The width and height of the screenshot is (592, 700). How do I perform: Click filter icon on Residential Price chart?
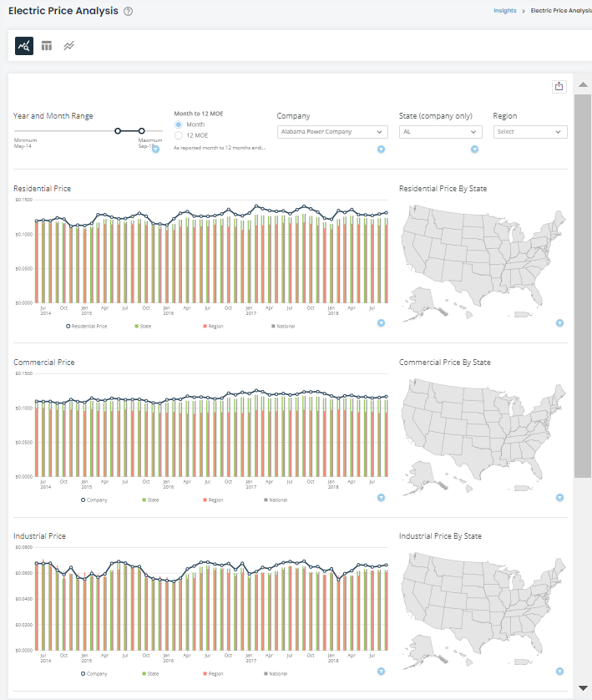point(381,322)
